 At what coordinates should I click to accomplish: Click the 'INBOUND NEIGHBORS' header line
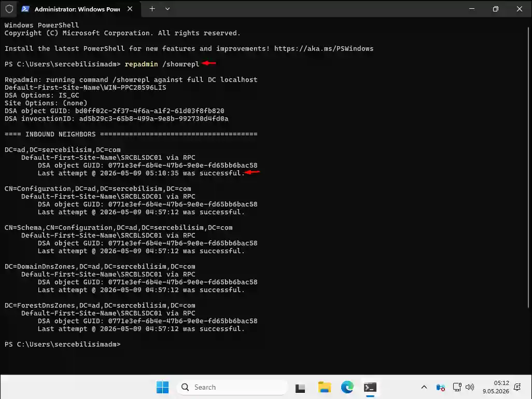131,134
